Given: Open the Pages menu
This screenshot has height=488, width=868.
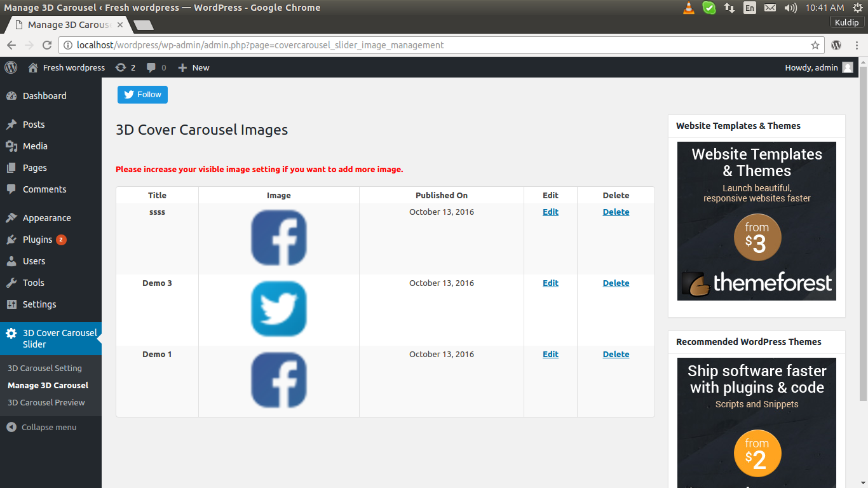Looking at the screenshot, I should click(35, 168).
